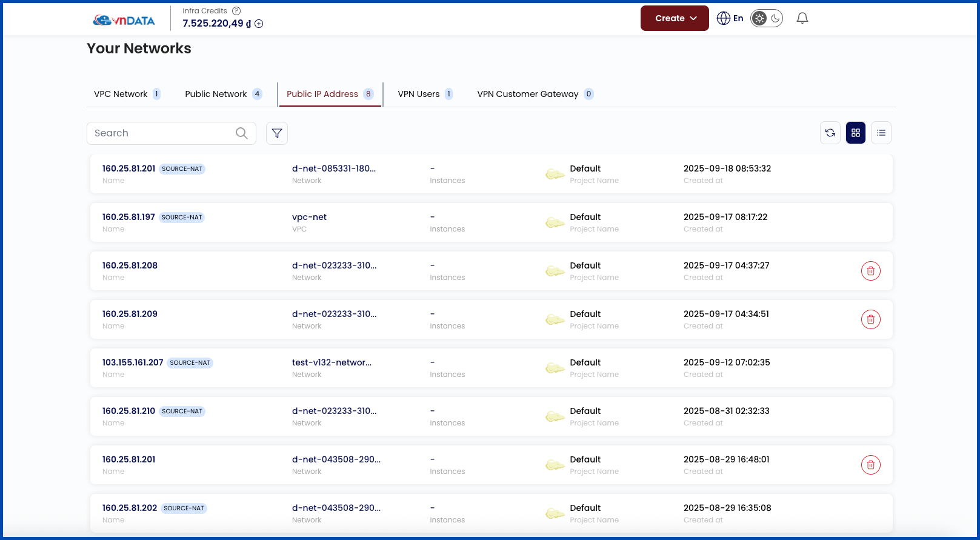
Task: Click the search magnifier icon
Action: tap(242, 133)
